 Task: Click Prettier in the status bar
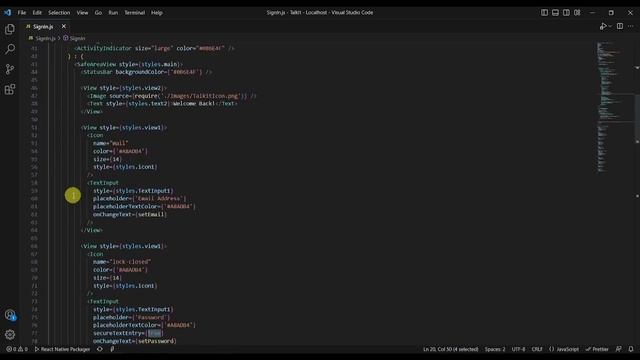coord(597,349)
